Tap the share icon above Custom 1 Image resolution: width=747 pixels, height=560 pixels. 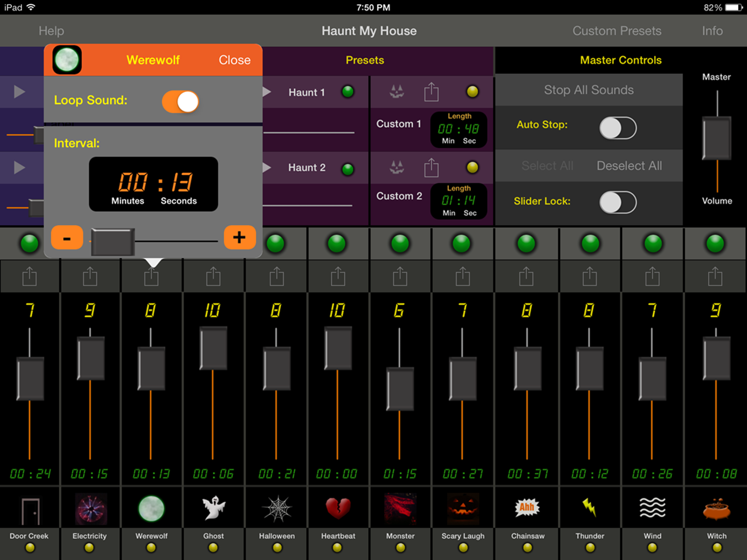[431, 92]
